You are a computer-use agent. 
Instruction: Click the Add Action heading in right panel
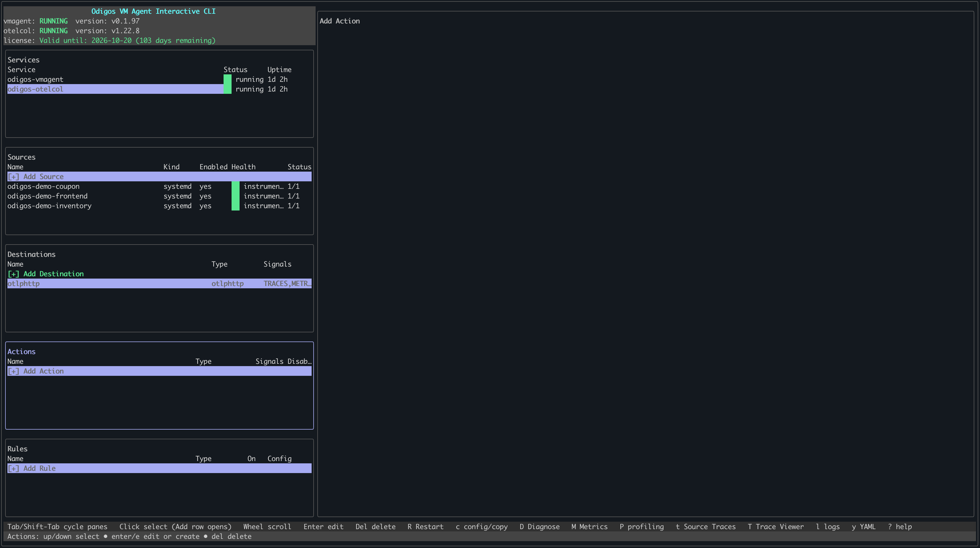pyautogui.click(x=340, y=21)
